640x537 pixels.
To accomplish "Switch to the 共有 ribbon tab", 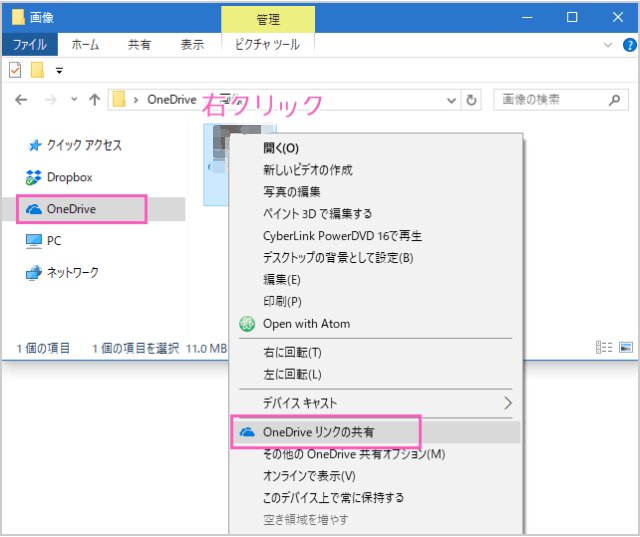I will [x=139, y=44].
